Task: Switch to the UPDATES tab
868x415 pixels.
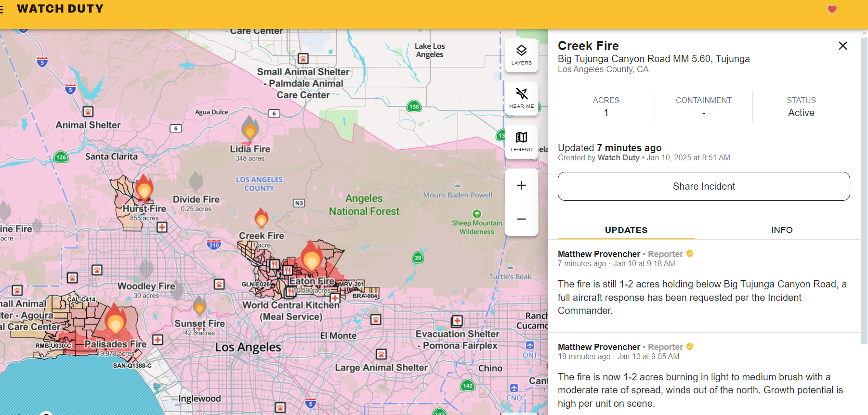Action: 626,230
